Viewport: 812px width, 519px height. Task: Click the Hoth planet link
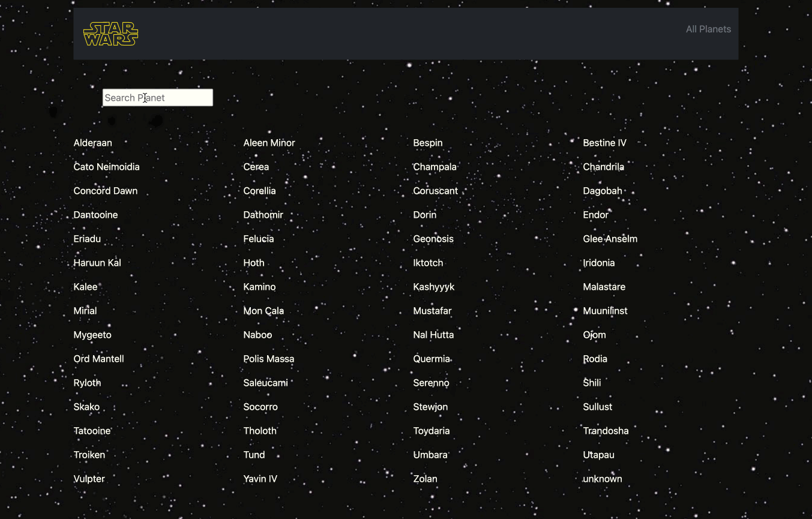point(253,263)
